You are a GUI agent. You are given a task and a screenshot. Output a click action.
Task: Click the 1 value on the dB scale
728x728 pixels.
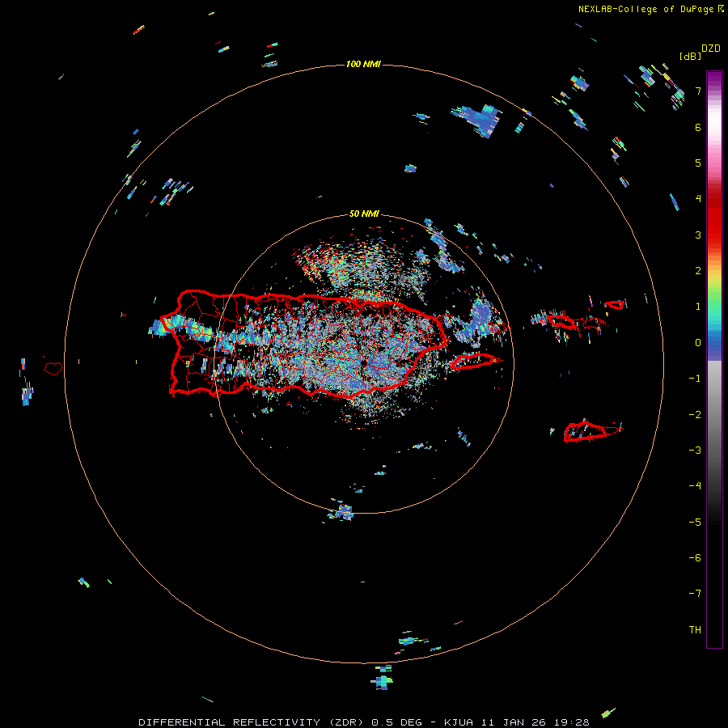pyautogui.click(x=698, y=307)
